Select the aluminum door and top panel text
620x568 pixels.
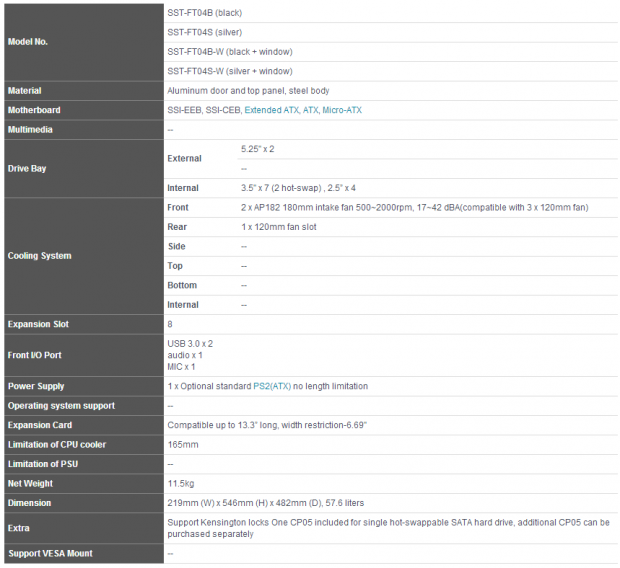pyautogui.click(x=248, y=91)
